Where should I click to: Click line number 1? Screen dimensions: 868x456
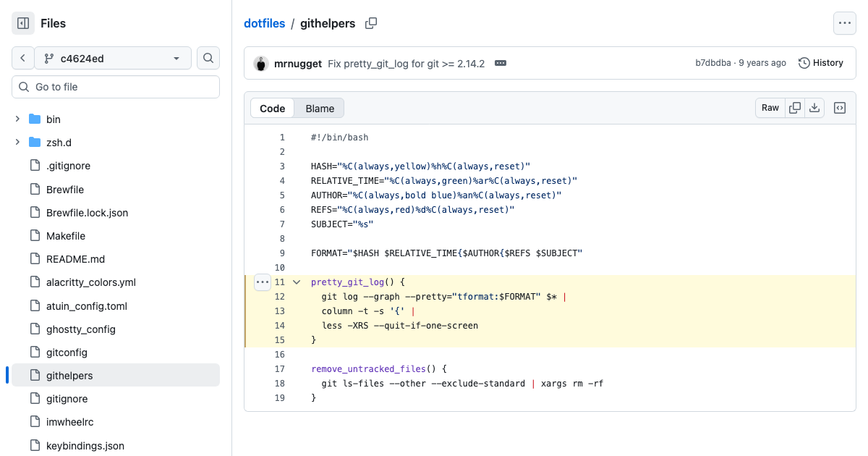tap(282, 137)
